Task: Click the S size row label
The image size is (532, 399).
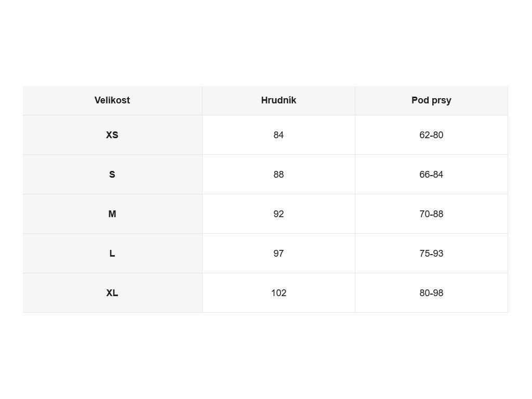Action: click(x=112, y=175)
